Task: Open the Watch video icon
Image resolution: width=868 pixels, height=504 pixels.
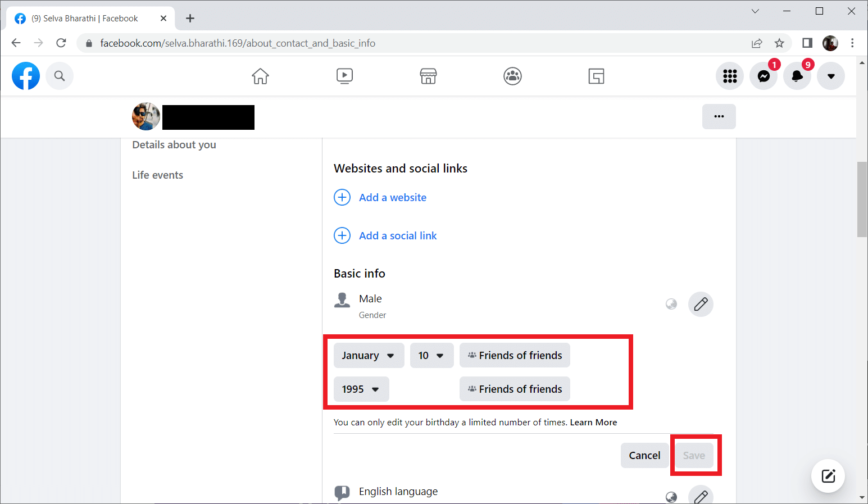Action: [344, 76]
